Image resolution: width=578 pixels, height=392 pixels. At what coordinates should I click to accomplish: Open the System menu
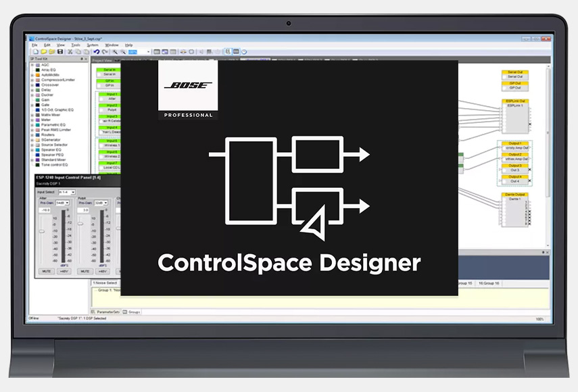tap(93, 45)
